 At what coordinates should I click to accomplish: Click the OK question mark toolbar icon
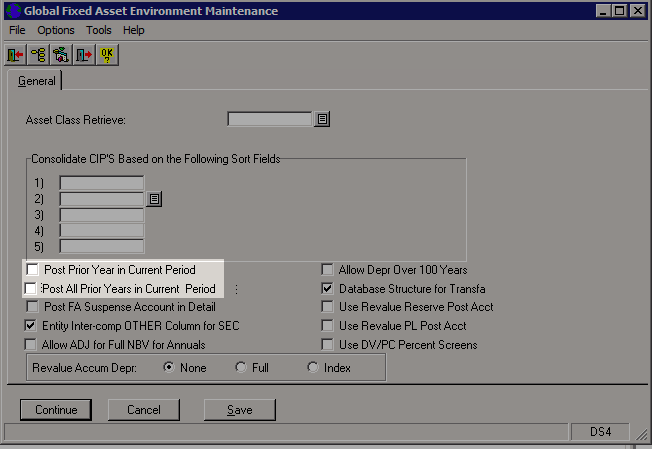[106, 54]
